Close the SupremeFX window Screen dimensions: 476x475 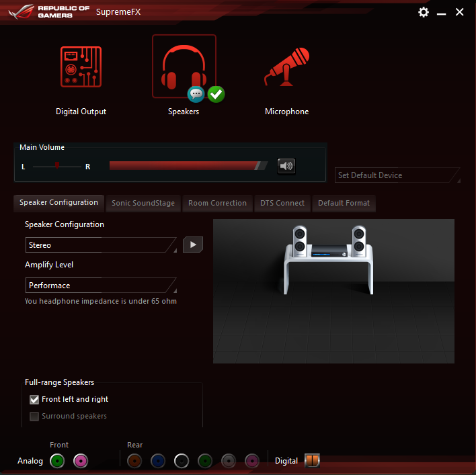pos(460,12)
